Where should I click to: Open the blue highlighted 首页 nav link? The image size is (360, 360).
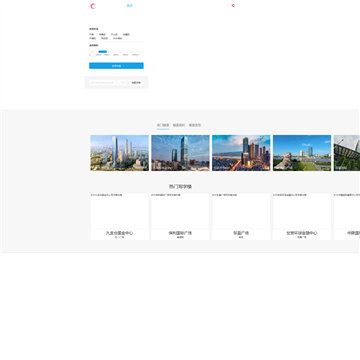[x=130, y=6]
